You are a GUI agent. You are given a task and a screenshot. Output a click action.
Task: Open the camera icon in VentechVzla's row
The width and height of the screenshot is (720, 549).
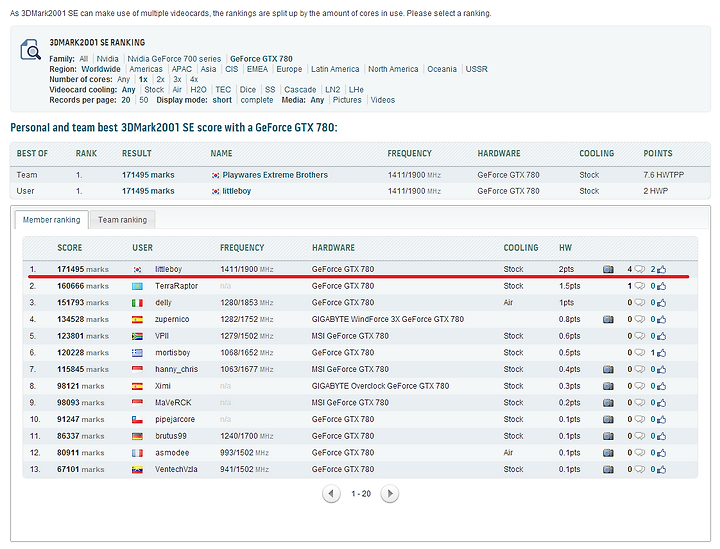coord(608,470)
